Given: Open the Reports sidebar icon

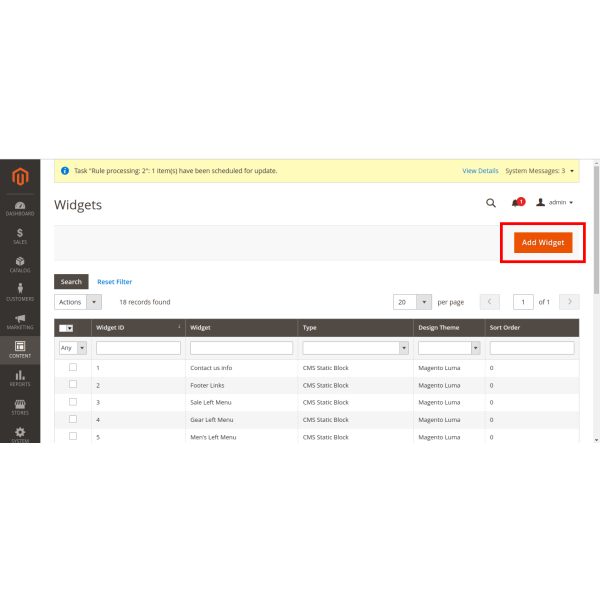Looking at the screenshot, I should (x=19, y=378).
